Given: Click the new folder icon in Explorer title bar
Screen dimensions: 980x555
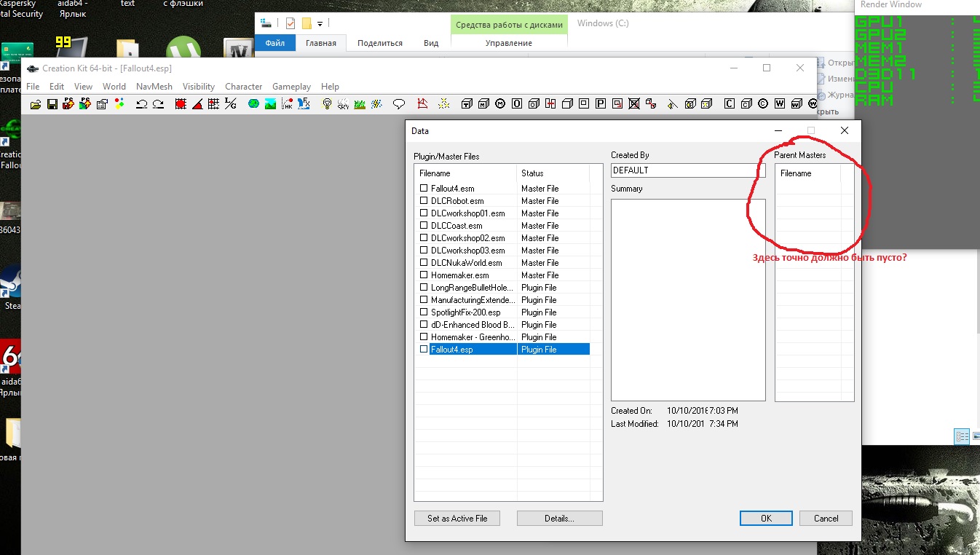Looking at the screenshot, I should (x=307, y=23).
